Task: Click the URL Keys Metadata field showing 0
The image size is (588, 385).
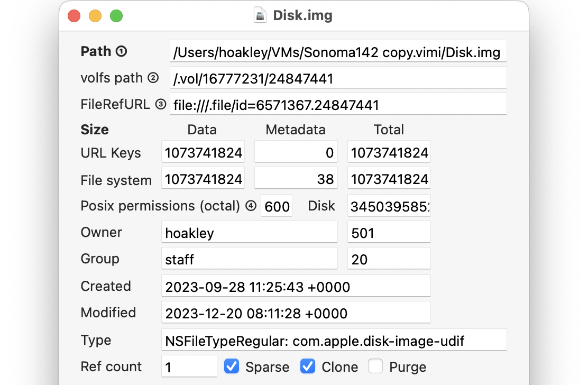Action: 296,152
